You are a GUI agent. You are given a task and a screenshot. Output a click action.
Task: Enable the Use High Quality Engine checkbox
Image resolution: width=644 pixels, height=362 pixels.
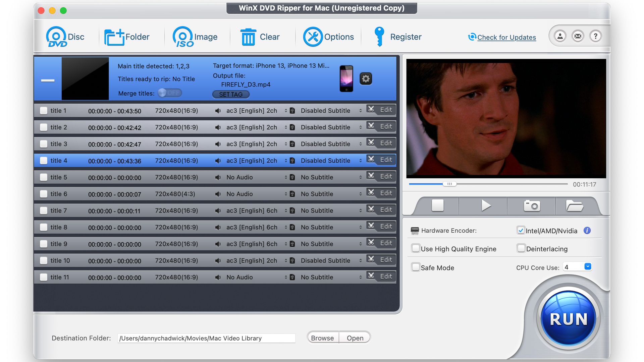[x=415, y=248]
